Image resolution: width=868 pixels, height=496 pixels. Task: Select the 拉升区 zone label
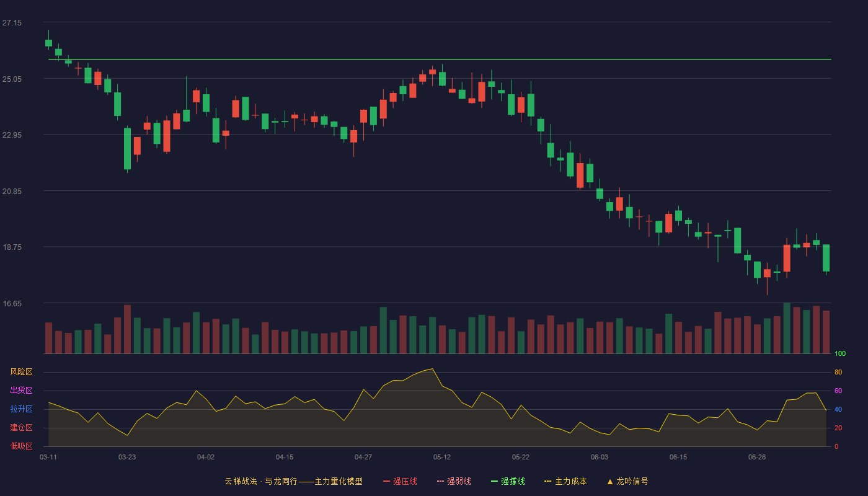point(21,409)
